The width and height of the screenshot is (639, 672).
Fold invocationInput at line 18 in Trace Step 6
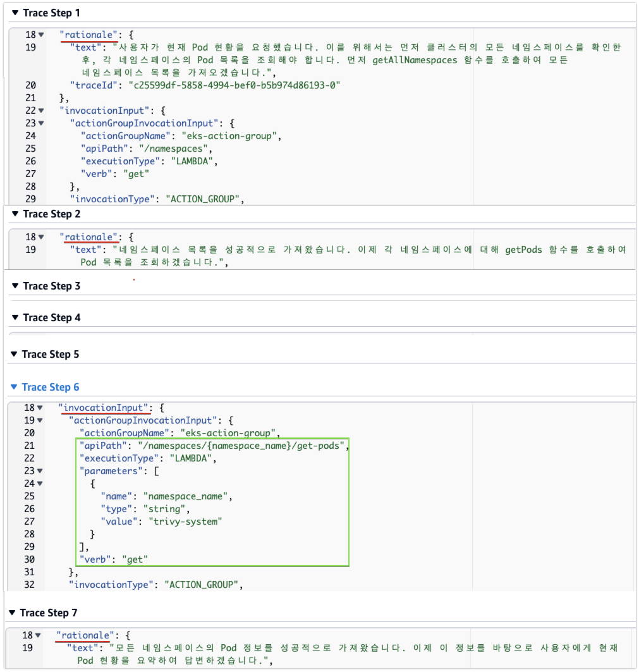pos(40,408)
